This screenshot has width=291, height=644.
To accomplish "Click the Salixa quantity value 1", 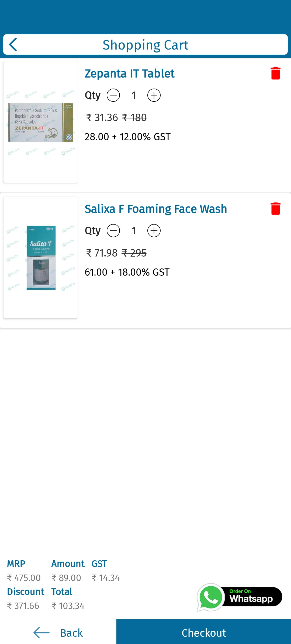I will 134,231.
